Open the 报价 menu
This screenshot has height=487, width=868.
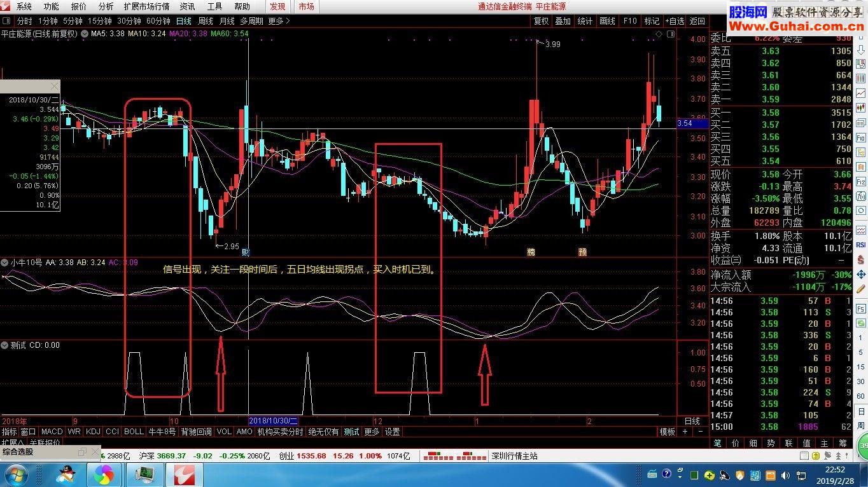click(x=79, y=6)
